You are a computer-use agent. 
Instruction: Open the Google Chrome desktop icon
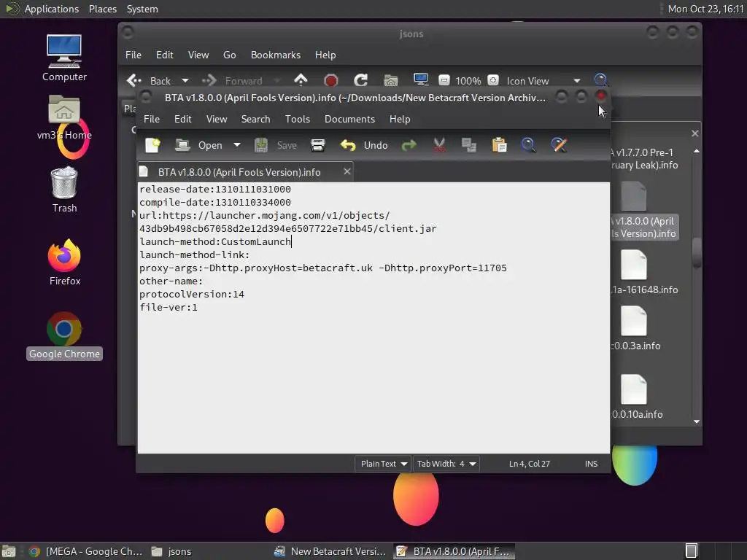[x=64, y=335]
